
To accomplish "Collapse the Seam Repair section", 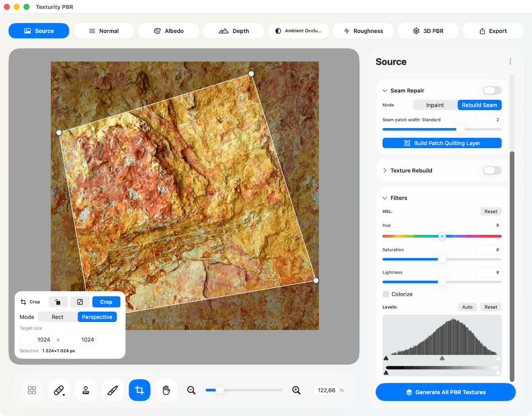I will coord(385,91).
